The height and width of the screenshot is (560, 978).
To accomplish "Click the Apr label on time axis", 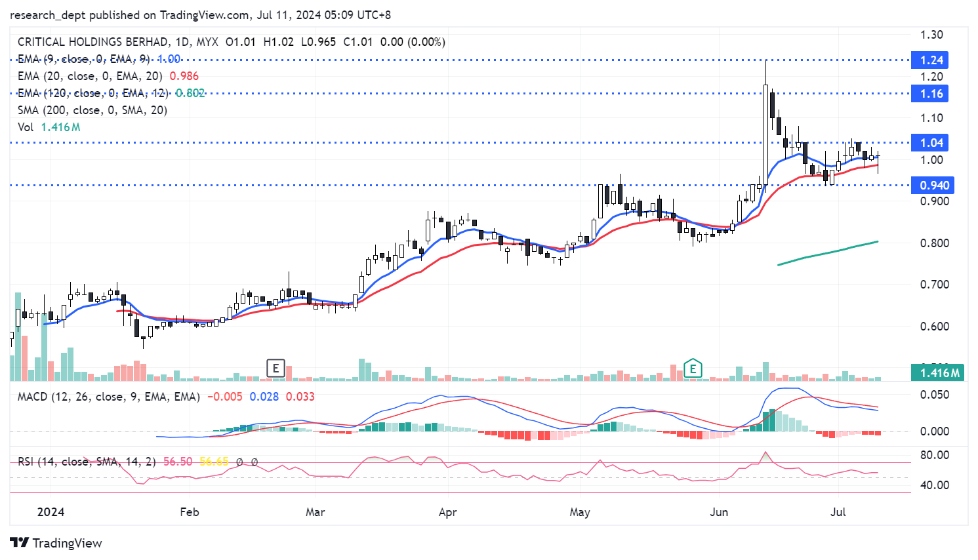I will click(x=447, y=512).
